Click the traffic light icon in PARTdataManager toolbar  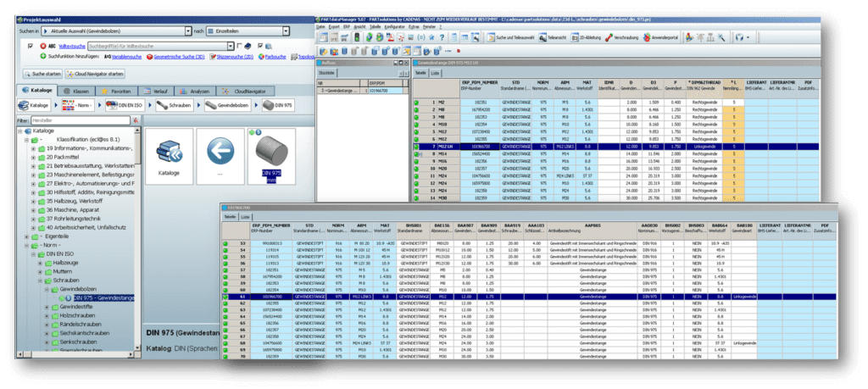coord(357,37)
